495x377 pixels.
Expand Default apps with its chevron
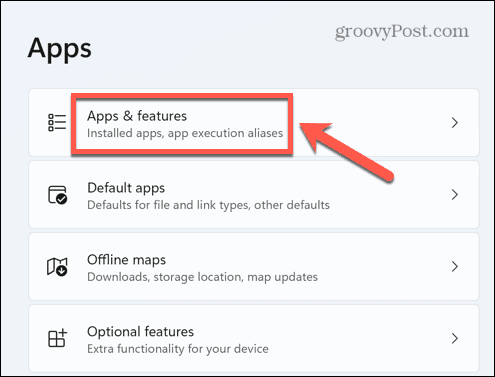click(455, 195)
